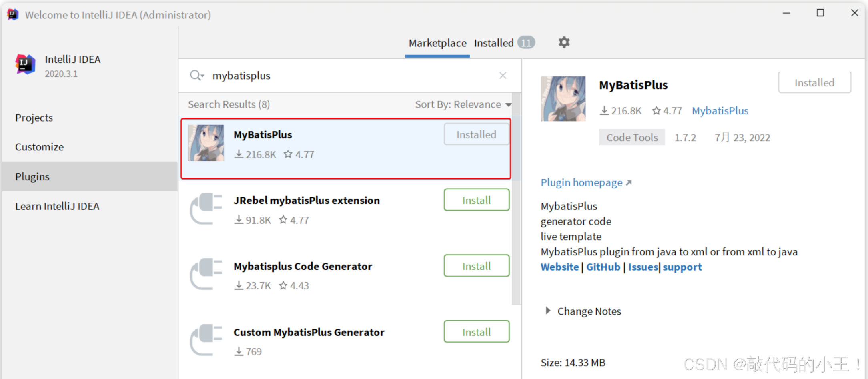
Task: Click the Custom MybatisPlus Generator plug icon
Action: 206,340
